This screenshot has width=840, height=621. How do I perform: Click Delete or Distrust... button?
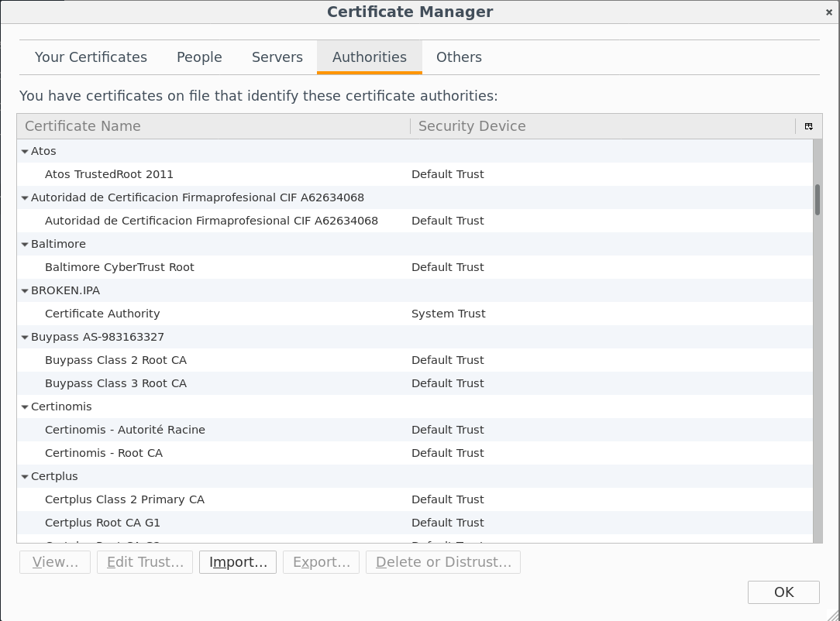pyautogui.click(x=443, y=562)
